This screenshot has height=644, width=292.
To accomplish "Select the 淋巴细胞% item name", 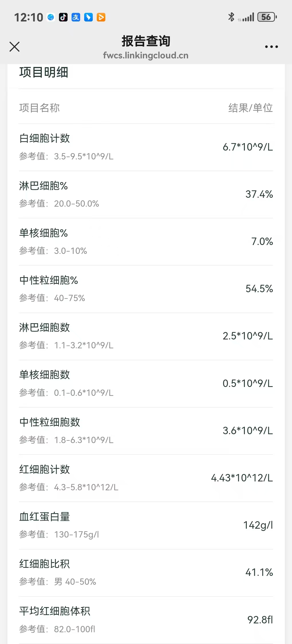I will [44, 186].
